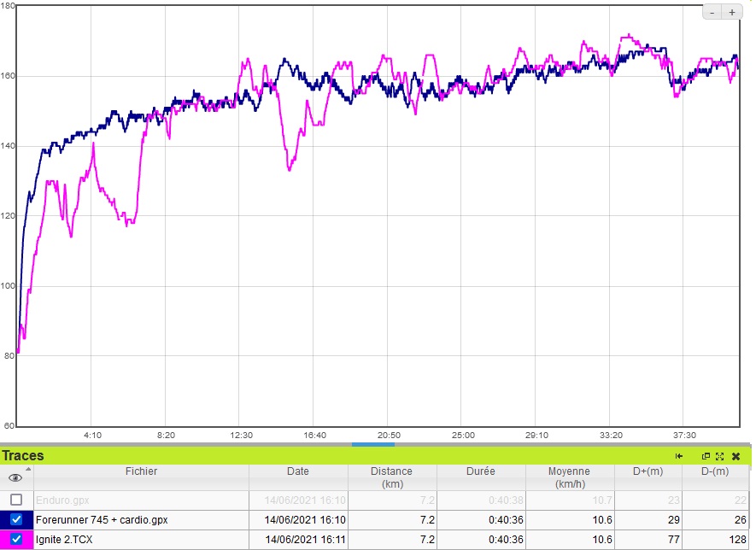Expand the Traces panel to fullscreen
Screen dimensions: 756x550
(x=720, y=456)
